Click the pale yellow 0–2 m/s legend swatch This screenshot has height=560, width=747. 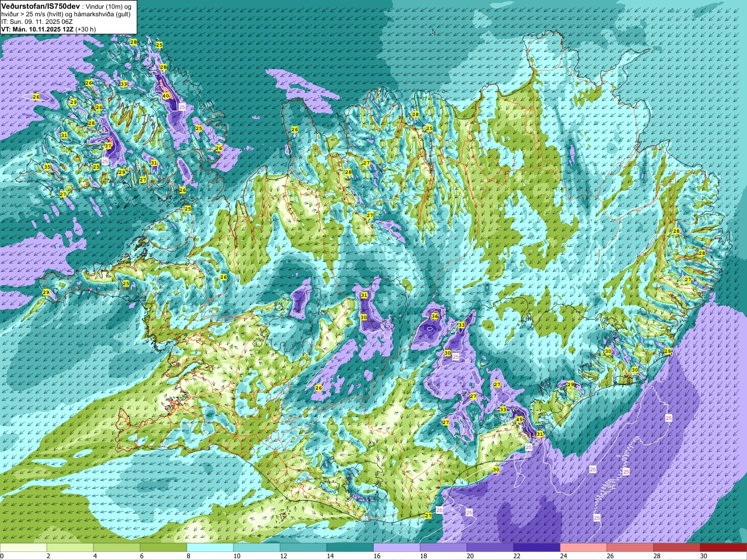tap(23, 548)
